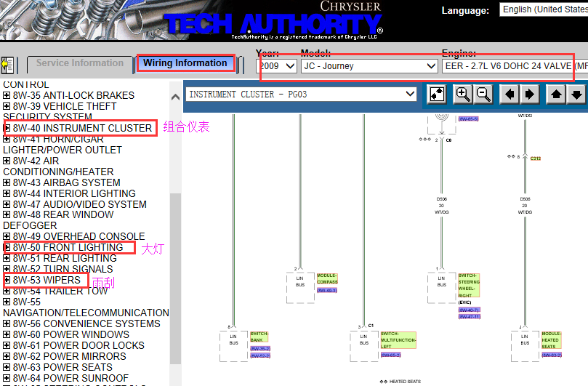The height and width of the screenshot is (386, 588).
Task: Zoom in on the wiring diagram
Action: (x=462, y=94)
